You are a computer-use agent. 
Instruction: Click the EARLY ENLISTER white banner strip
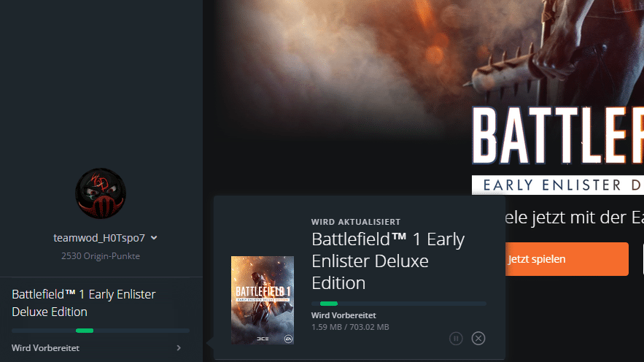point(558,185)
